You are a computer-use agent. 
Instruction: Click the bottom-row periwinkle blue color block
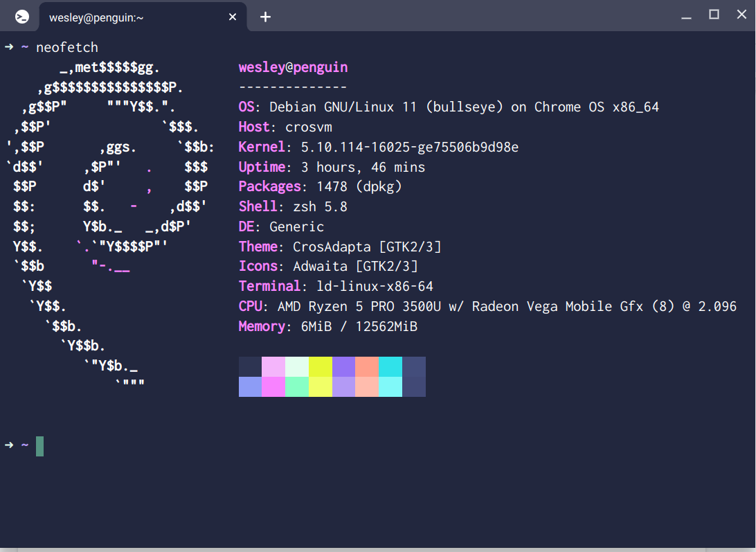pos(250,387)
